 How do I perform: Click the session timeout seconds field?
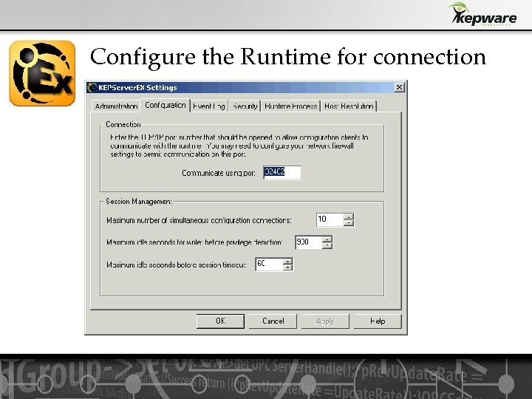coord(269,265)
